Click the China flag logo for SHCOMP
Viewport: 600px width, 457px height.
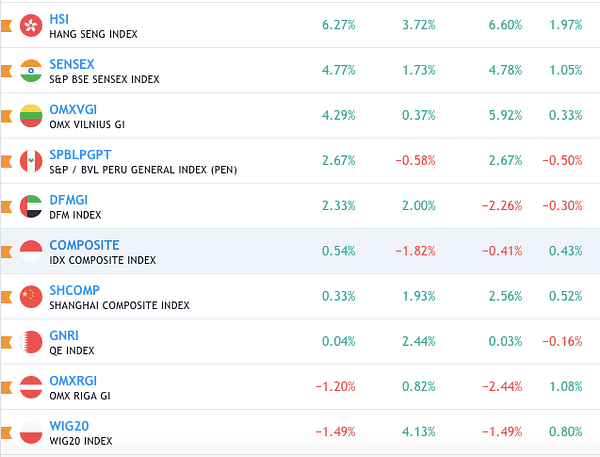point(31,297)
